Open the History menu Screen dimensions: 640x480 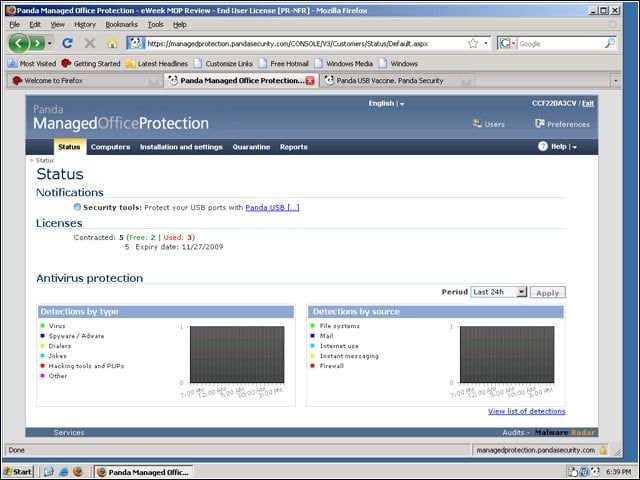85,24
